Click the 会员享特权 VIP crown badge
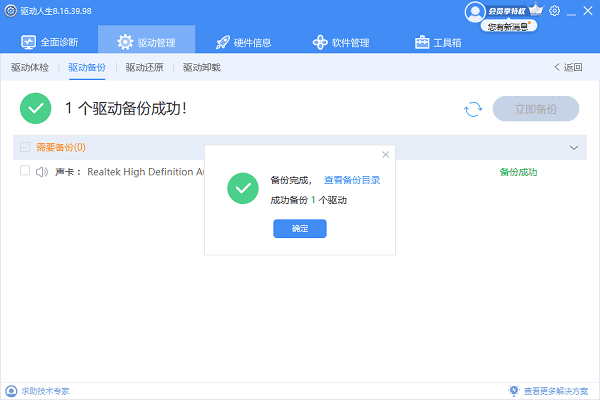Viewport: 600px width, 400px height. [515, 11]
